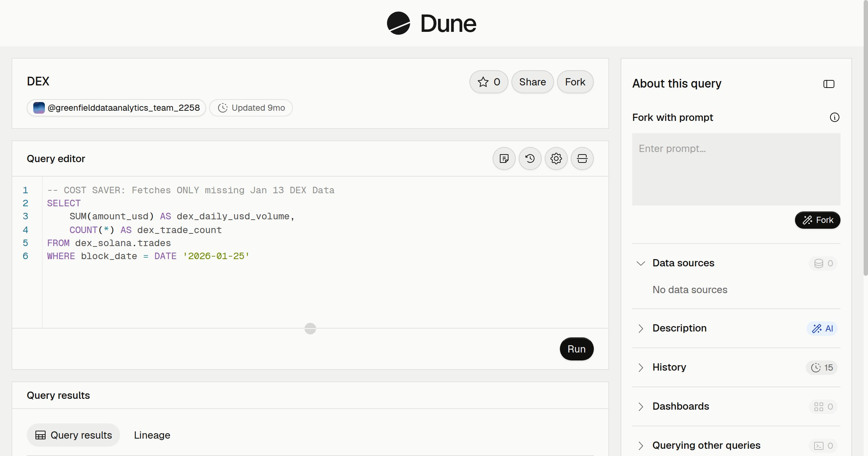Click the No data sources text

[x=690, y=290]
